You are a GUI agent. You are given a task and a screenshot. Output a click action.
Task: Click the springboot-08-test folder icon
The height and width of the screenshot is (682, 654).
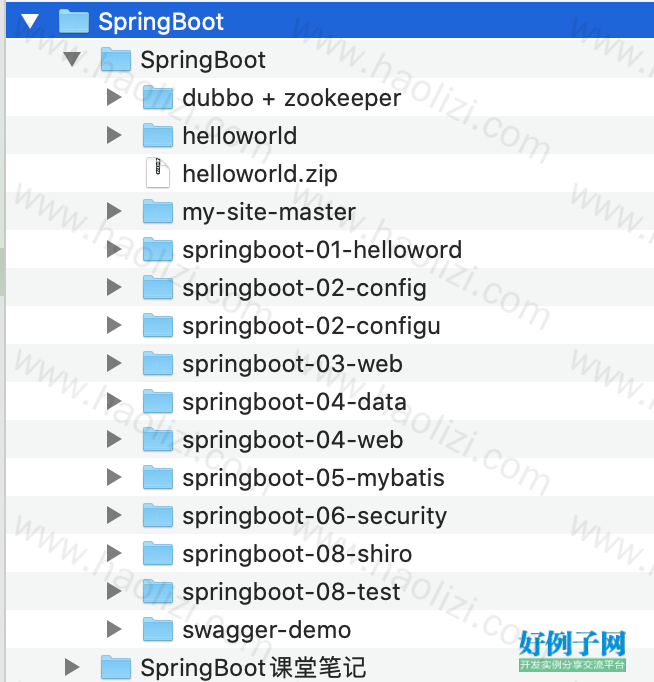click(158, 591)
